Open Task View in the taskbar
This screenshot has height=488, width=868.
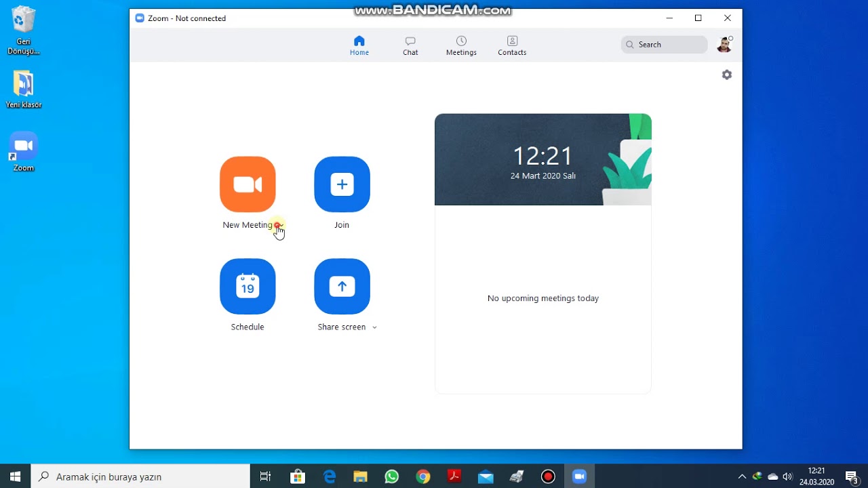(266, 476)
